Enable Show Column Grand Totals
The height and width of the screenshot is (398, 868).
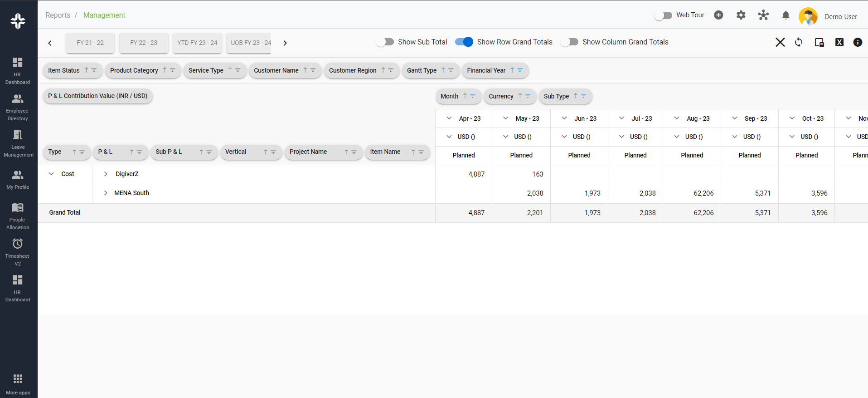tap(569, 42)
